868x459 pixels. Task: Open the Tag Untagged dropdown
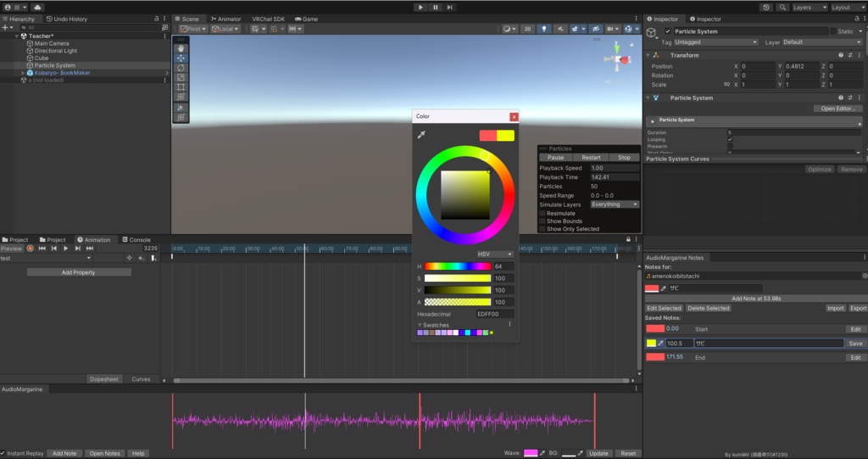click(x=715, y=42)
